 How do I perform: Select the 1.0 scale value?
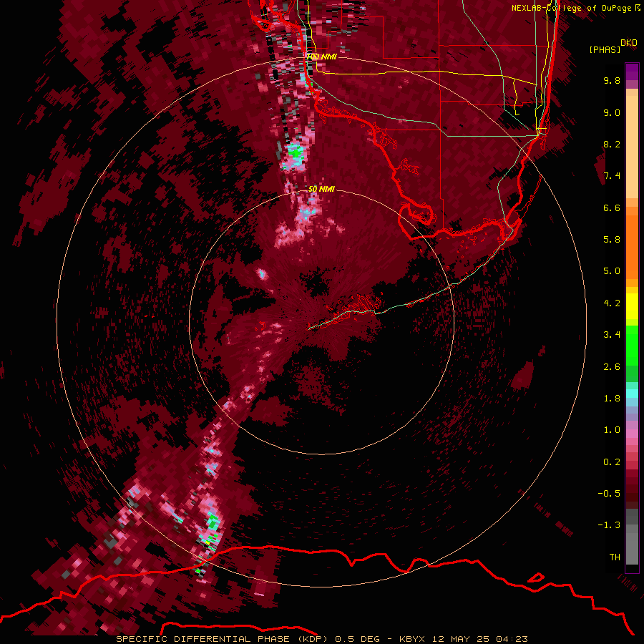612,430
